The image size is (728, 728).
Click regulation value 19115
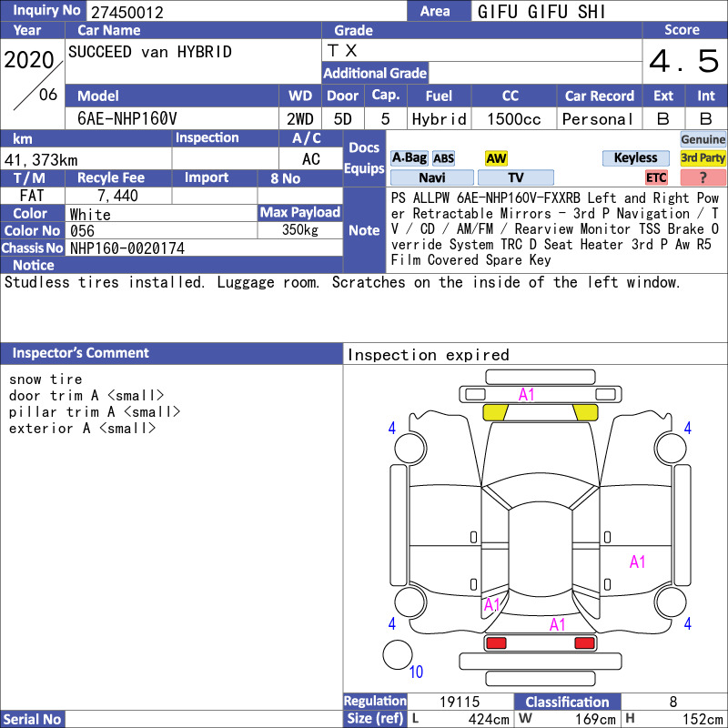[x=460, y=702]
